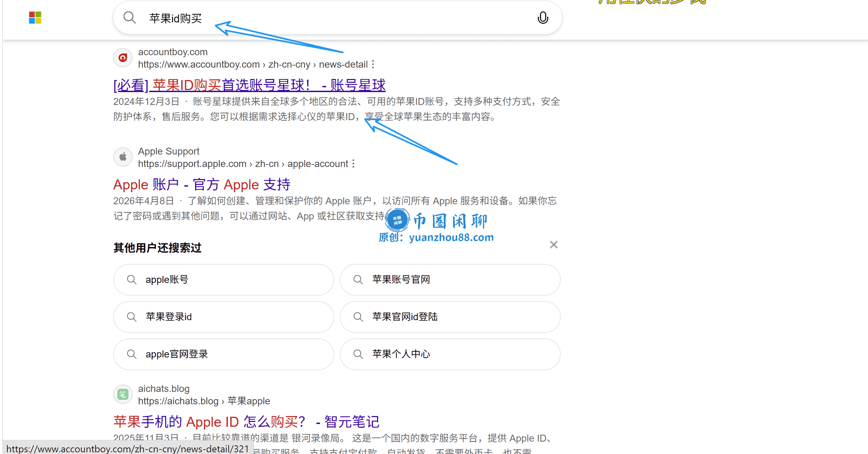
Task: Click magnifier icon in 苹果官网id登陆 suggestion
Action: pyautogui.click(x=358, y=317)
